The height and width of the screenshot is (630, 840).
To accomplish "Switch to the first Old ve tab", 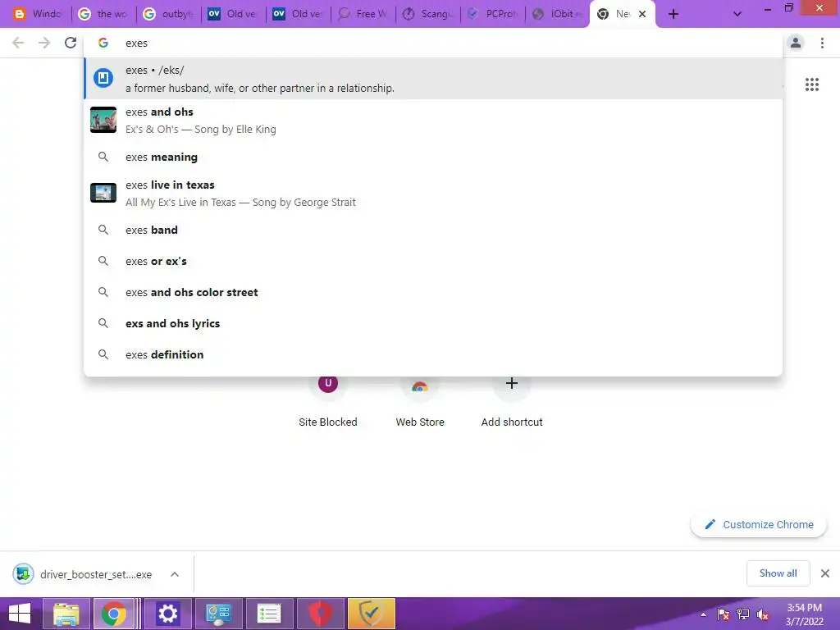I will tap(232, 14).
